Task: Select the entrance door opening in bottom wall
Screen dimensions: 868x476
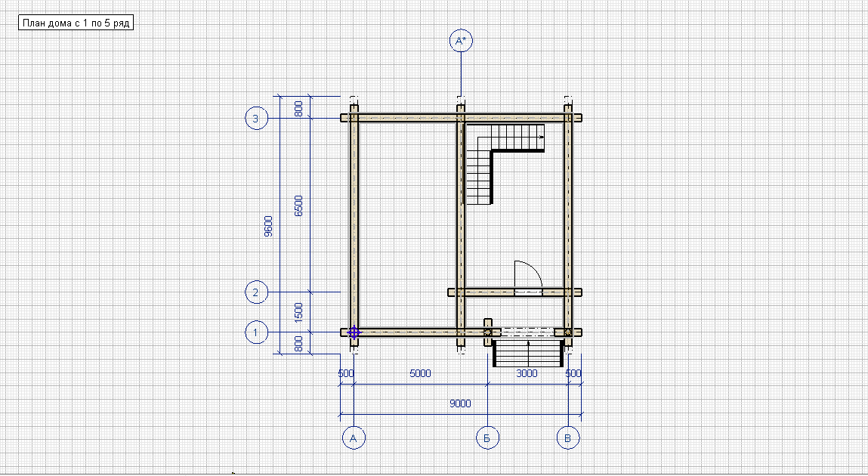Action: click(527, 332)
